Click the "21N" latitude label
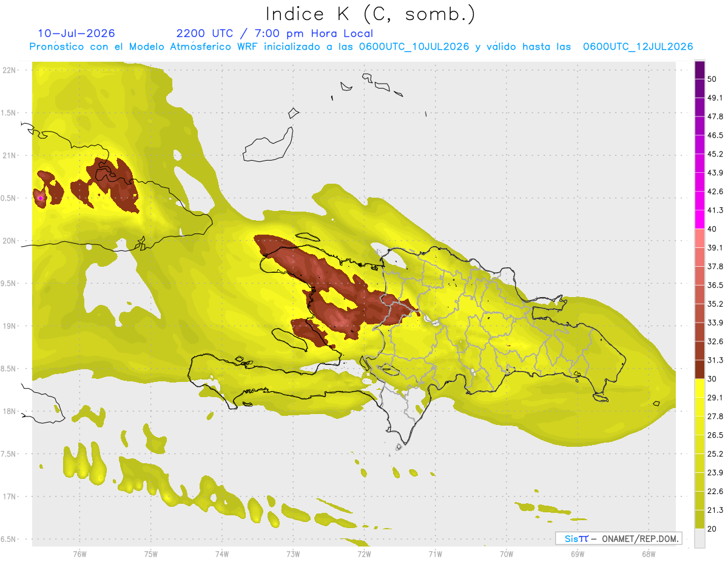 9,155
